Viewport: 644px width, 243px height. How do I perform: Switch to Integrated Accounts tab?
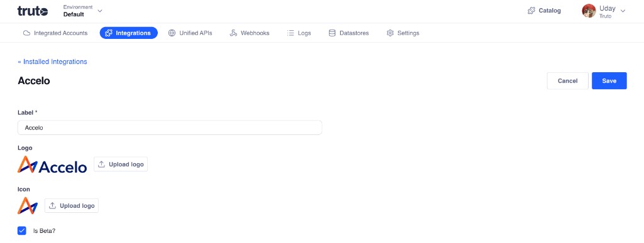55,33
